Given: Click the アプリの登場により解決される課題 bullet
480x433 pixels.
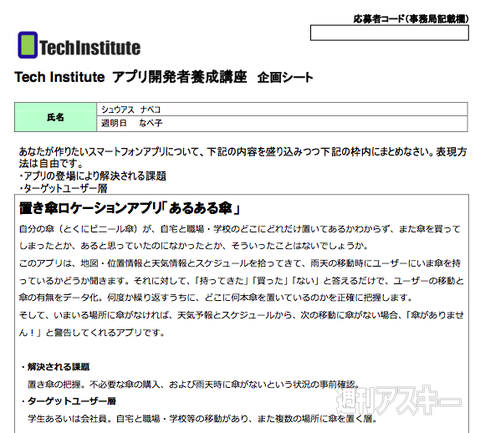Looking at the screenshot, I should (x=92, y=176).
